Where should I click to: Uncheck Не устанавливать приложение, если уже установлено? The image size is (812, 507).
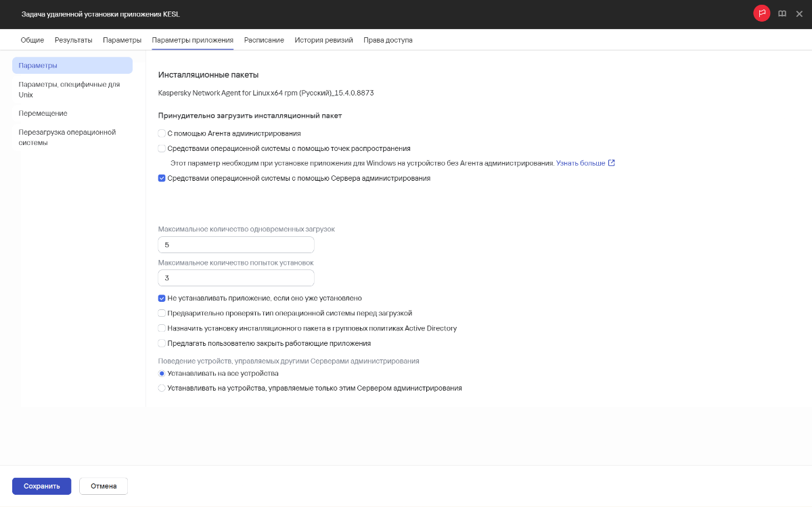click(162, 298)
